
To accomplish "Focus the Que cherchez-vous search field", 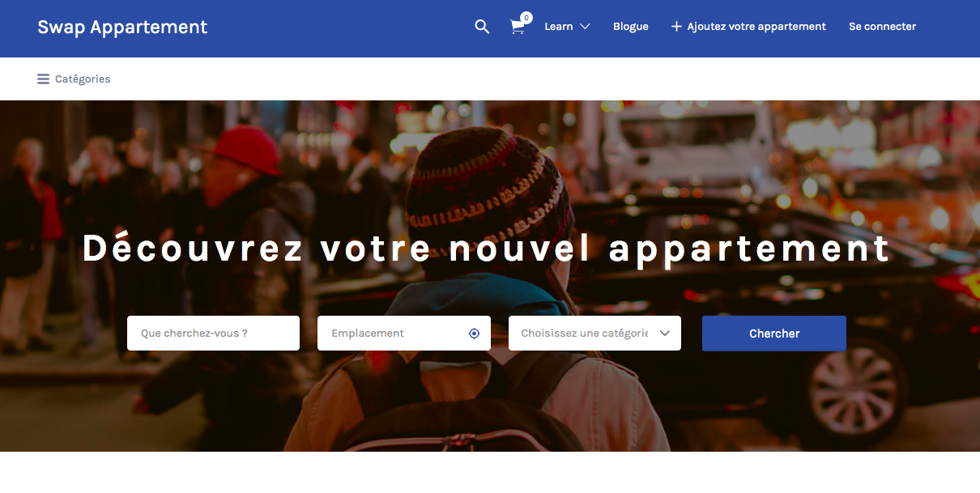I will [x=213, y=334].
